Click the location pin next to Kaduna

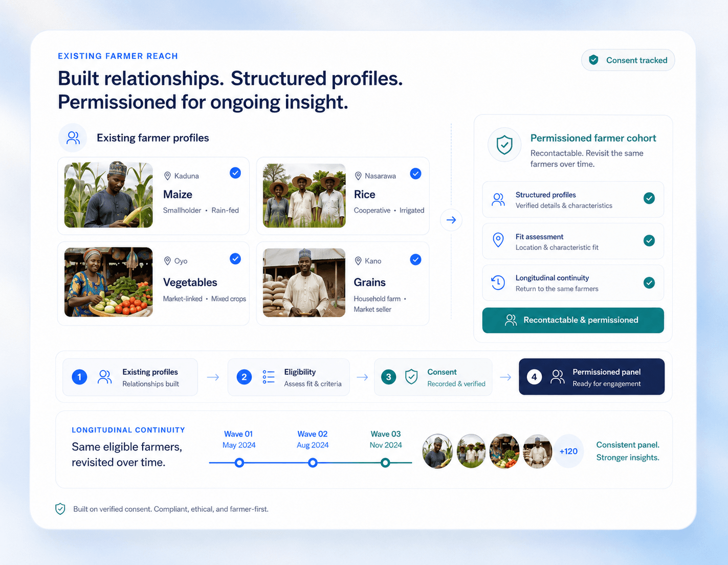(167, 176)
